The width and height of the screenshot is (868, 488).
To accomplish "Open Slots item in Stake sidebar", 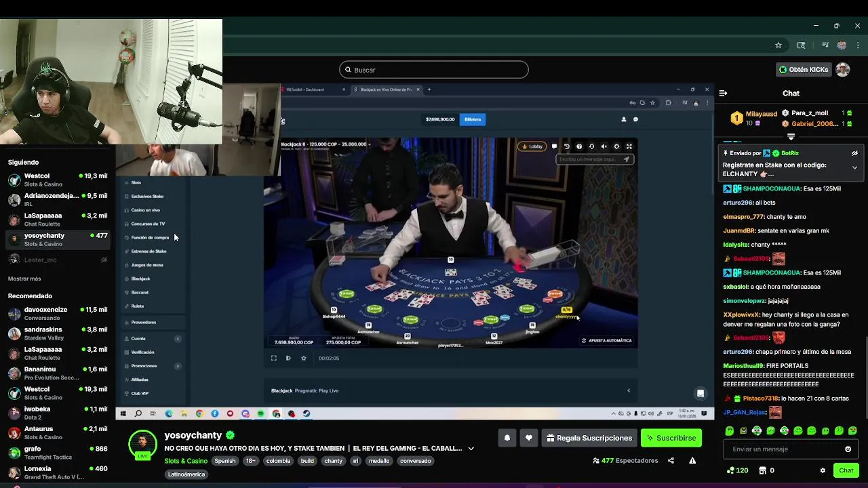I will 136,182.
